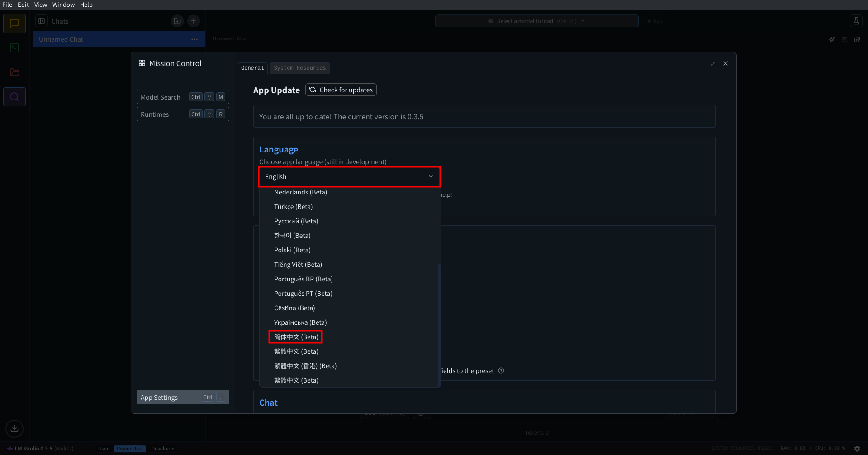Open the View menu
This screenshot has height=455, width=868.
point(41,5)
